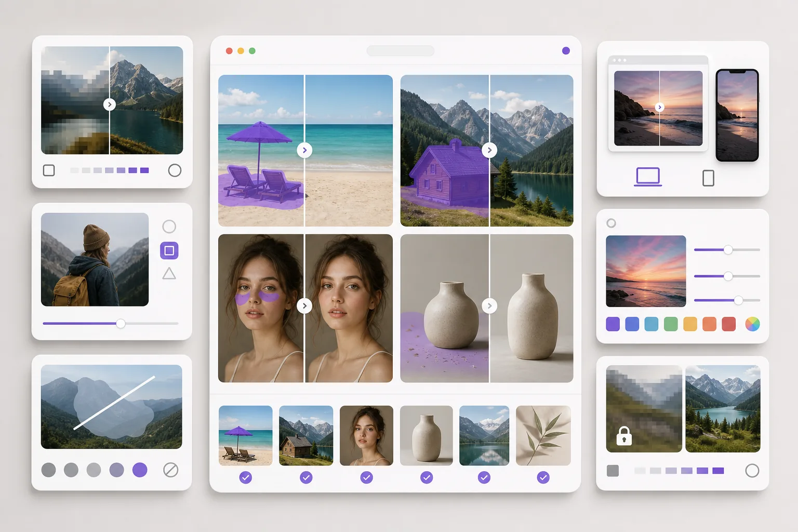Select the solid purple circle under brush card

140,470
